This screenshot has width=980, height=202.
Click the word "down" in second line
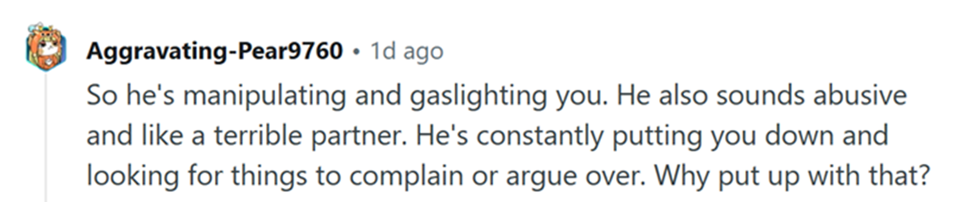[x=799, y=136]
